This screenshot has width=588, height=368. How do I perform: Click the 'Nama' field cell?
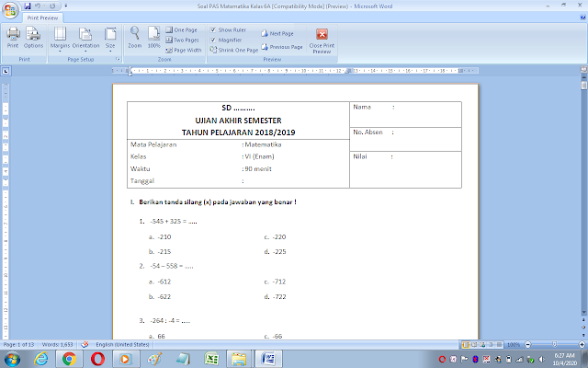coord(405,114)
